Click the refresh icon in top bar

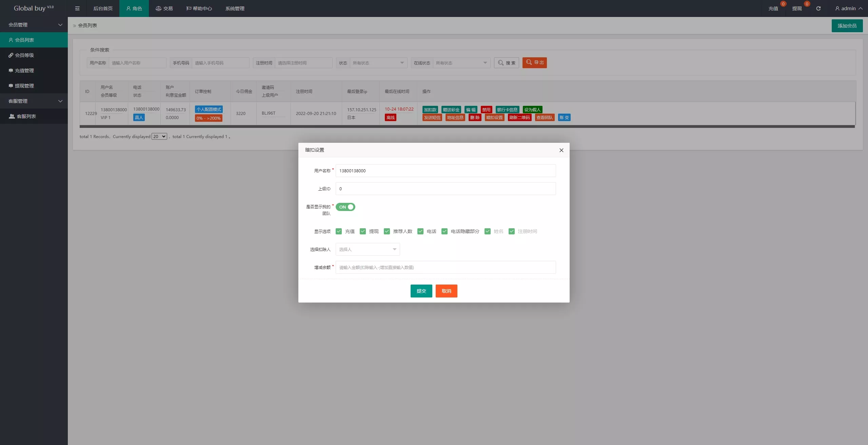tap(818, 8)
